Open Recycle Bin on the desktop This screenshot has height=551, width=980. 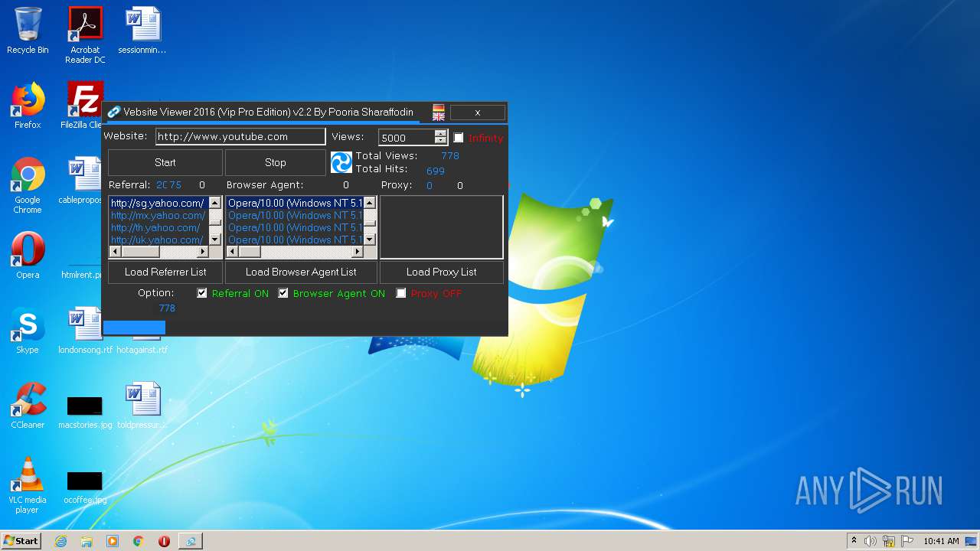click(28, 31)
